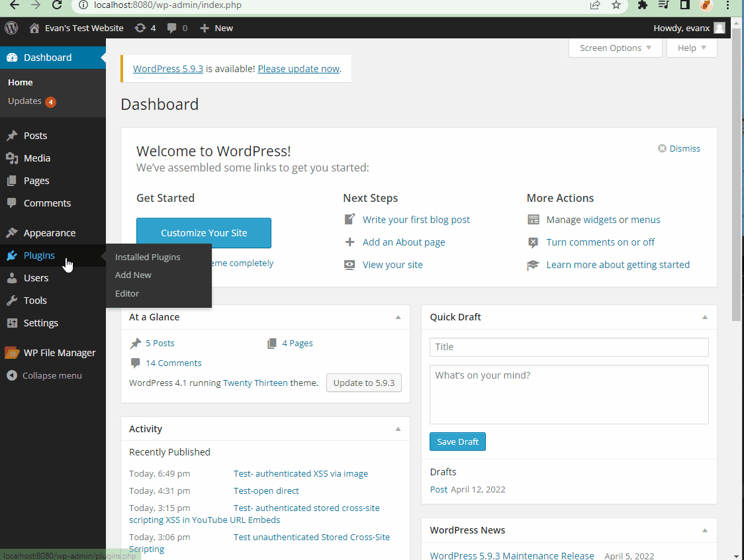
Task: Click the pencil icon beside Write your first blog post
Action: pyautogui.click(x=349, y=219)
